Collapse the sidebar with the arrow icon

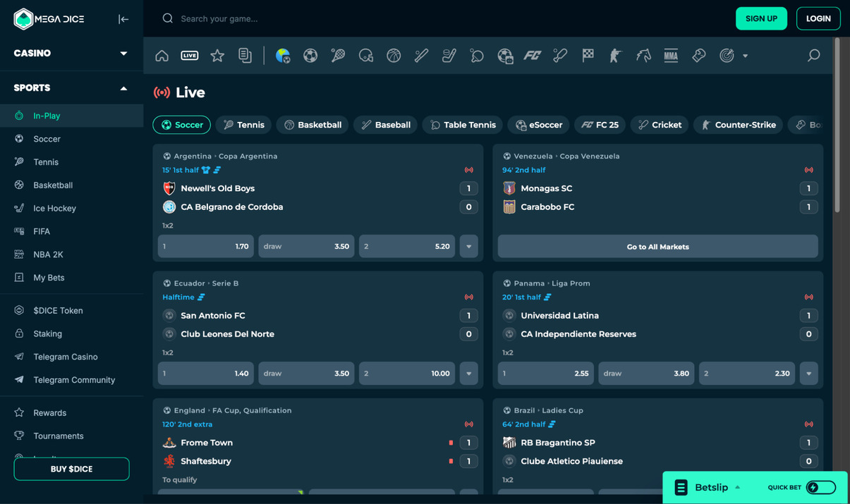(123, 19)
